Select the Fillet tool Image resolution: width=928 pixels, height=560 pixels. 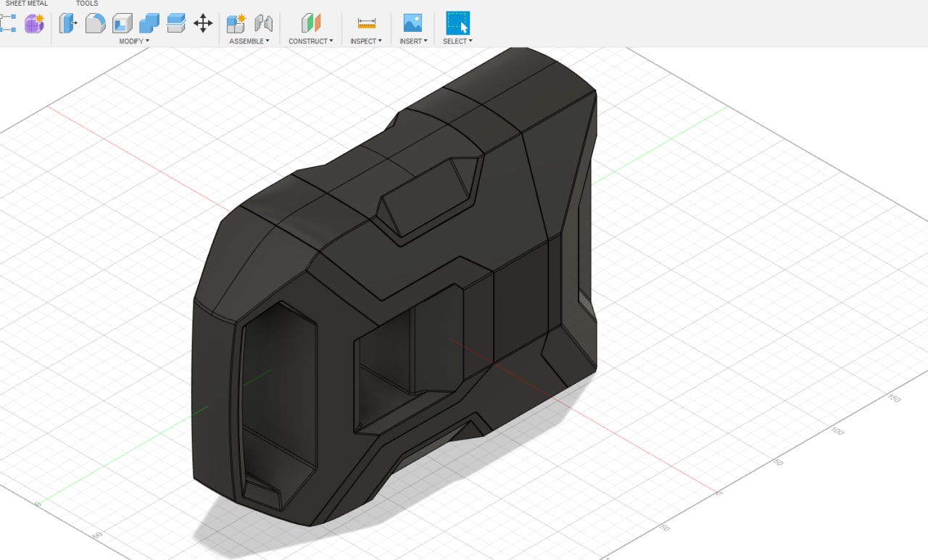(96, 23)
